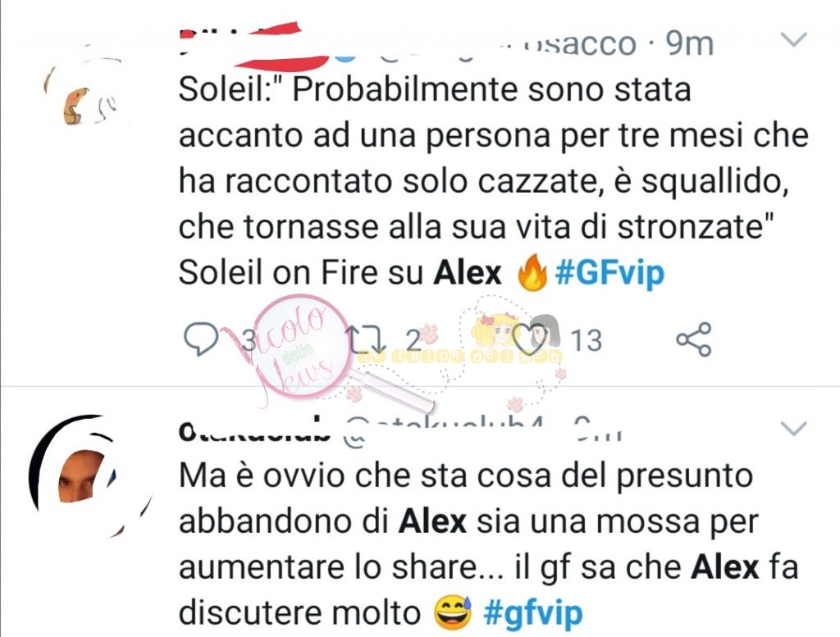This screenshot has width=840, height=637.
Task: Open the 9m timestamp of first tweet
Action: (690, 44)
